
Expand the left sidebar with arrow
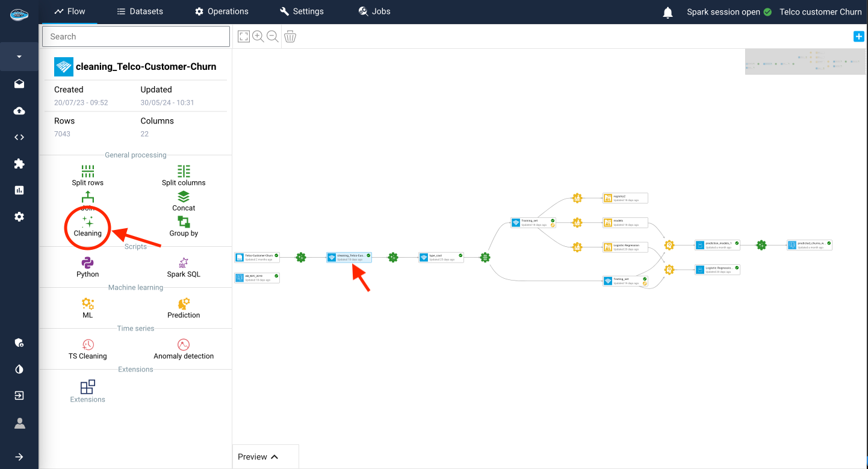pos(19,457)
